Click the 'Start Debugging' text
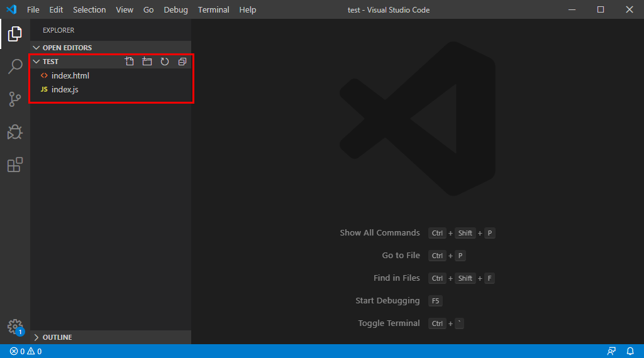The image size is (644, 358). pos(387,301)
